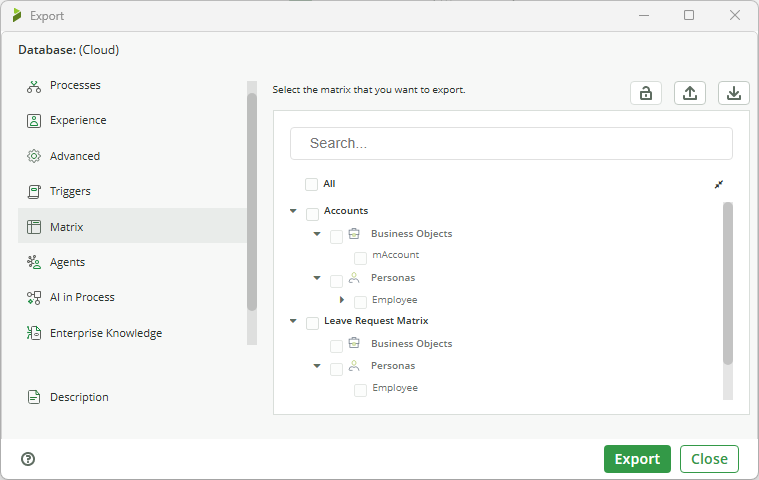Check Employee box under Accounts
The width and height of the screenshot is (759, 480).
point(360,302)
